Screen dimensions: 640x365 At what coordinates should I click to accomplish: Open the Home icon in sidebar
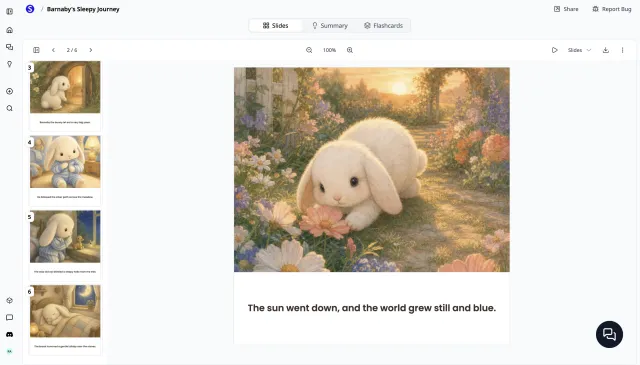(9, 30)
